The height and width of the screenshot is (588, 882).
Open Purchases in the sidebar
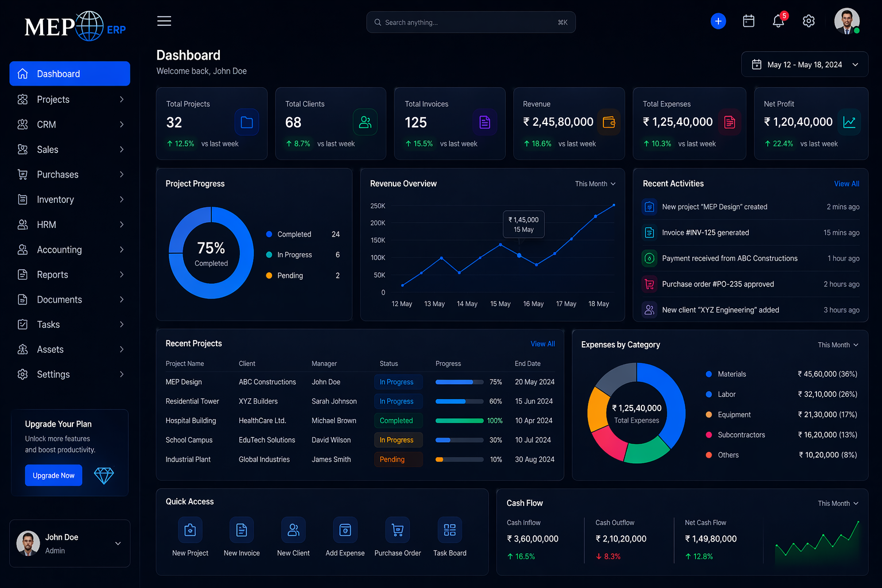(x=69, y=175)
